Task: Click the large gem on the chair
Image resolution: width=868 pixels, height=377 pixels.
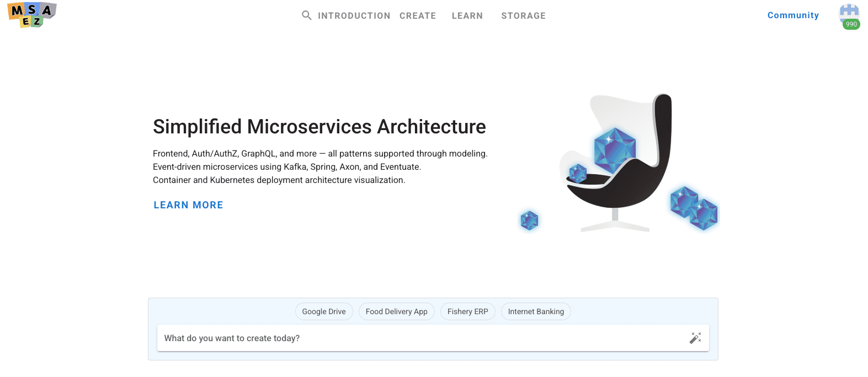Action: 614,150
